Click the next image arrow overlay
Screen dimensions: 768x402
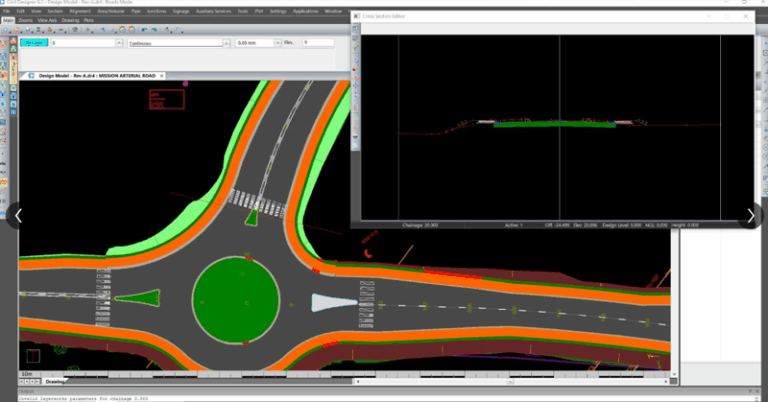coord(751,215)
